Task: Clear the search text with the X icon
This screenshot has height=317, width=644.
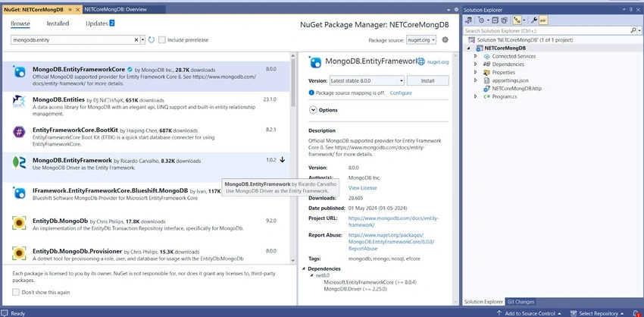Action: pyautogui.click(x=136, y=40)
